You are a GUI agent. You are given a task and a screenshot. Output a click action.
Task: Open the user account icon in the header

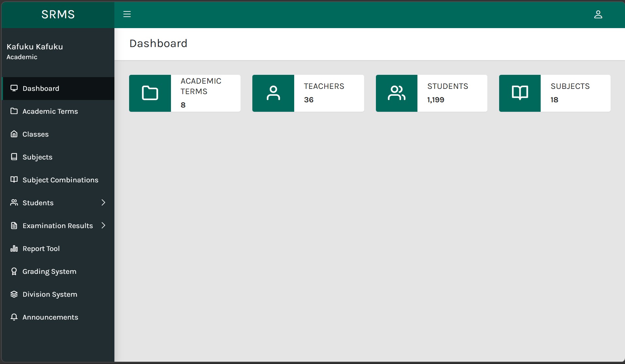pos(598,14)
